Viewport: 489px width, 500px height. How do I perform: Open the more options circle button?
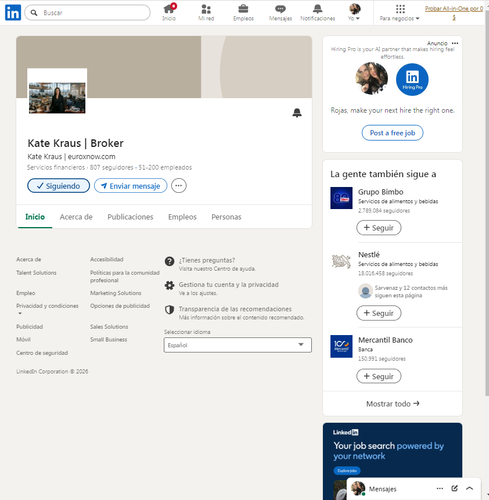point(179,186)
